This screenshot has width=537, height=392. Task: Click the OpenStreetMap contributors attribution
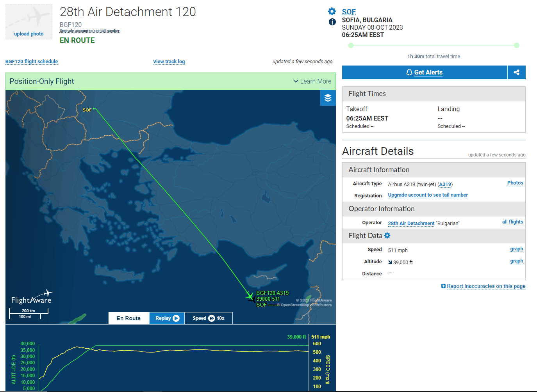(306, 305)
